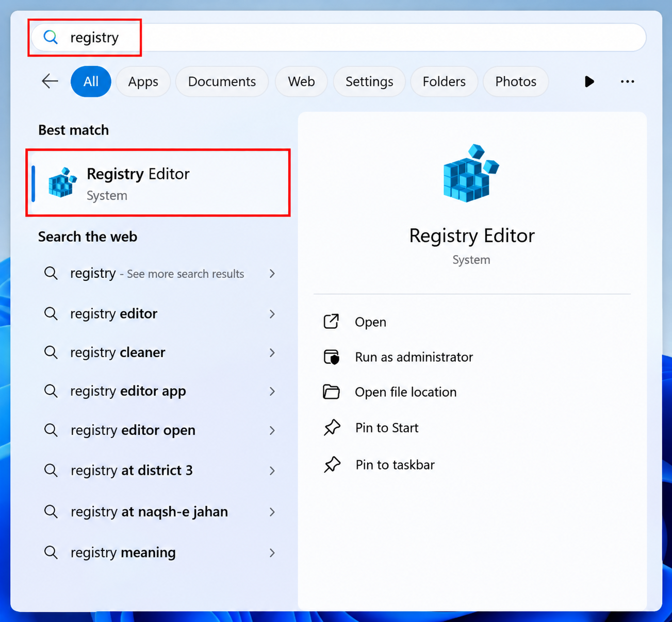Open Registry Editor best match result
Screen dimensions: 672x622
pos(158,183)
